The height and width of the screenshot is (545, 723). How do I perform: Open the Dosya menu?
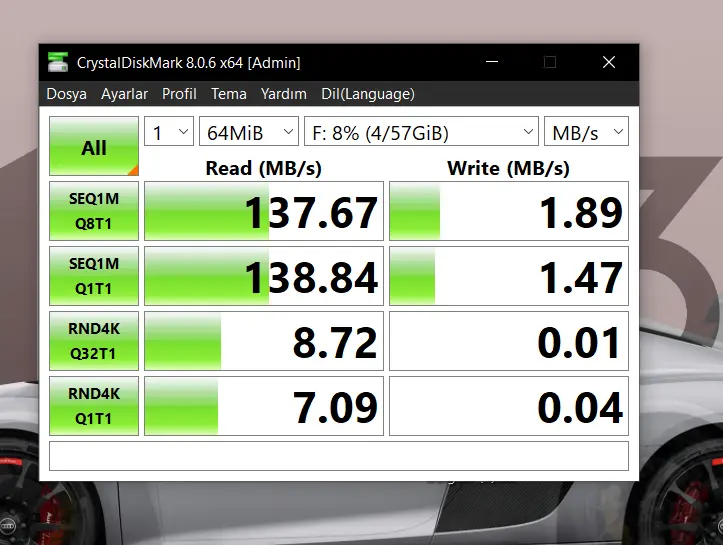tap(66, 94)
